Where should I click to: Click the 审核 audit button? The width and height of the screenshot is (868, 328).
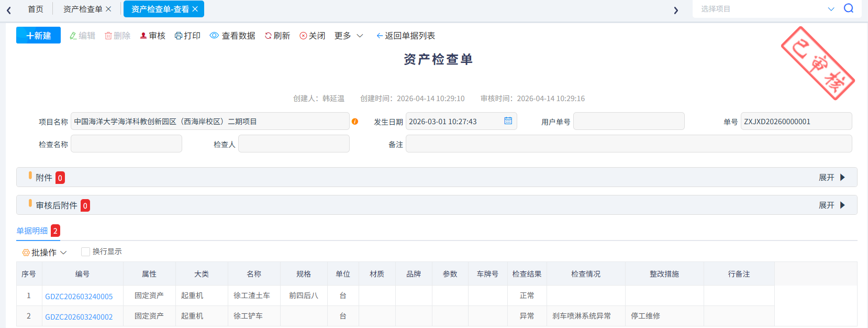point(152,36)
